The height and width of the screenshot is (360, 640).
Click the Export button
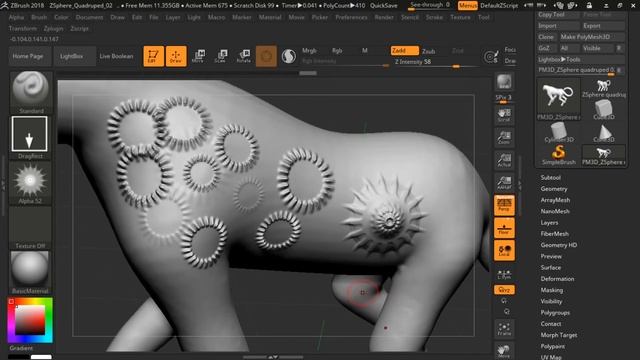pyautogui.click(x=603, y=26)
